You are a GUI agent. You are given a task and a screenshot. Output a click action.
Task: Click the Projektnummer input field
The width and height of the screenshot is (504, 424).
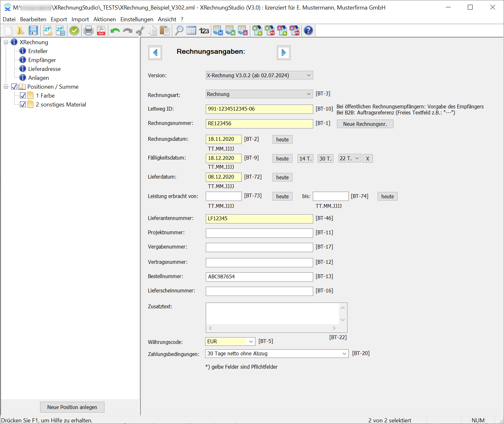tap(259, 233)
